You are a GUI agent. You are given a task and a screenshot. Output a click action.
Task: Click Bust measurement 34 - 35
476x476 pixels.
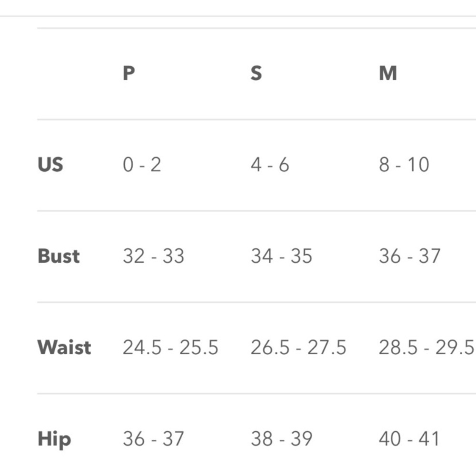tap(281, 256)
